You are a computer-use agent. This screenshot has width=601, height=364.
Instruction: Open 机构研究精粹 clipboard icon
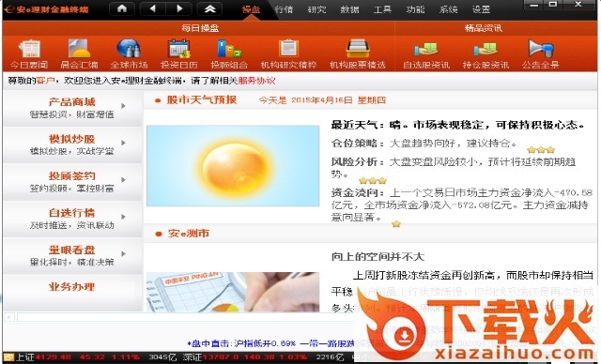(x=288, y=49)
